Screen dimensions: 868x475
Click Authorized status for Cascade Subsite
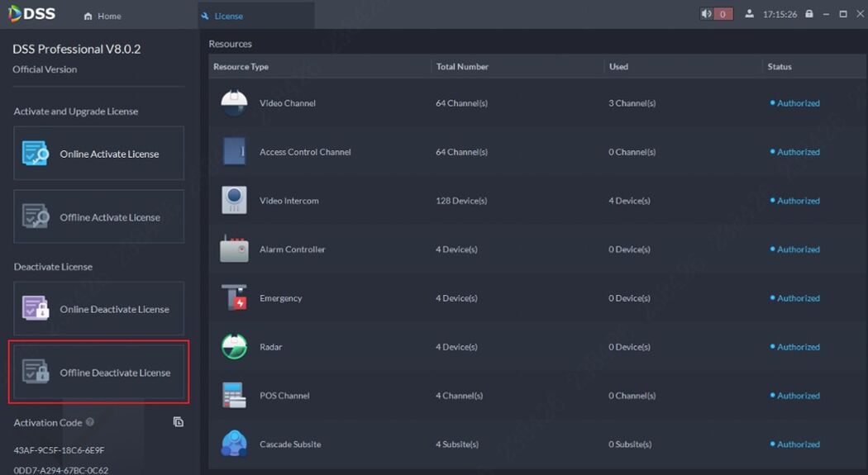(x=795, y=444)
